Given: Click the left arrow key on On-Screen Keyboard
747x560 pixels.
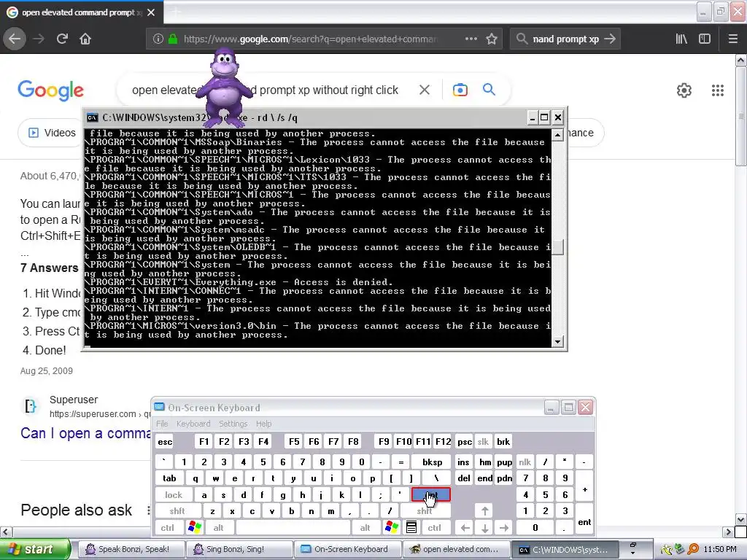Looking at the screenshot, I should click(x=465, y=528).
